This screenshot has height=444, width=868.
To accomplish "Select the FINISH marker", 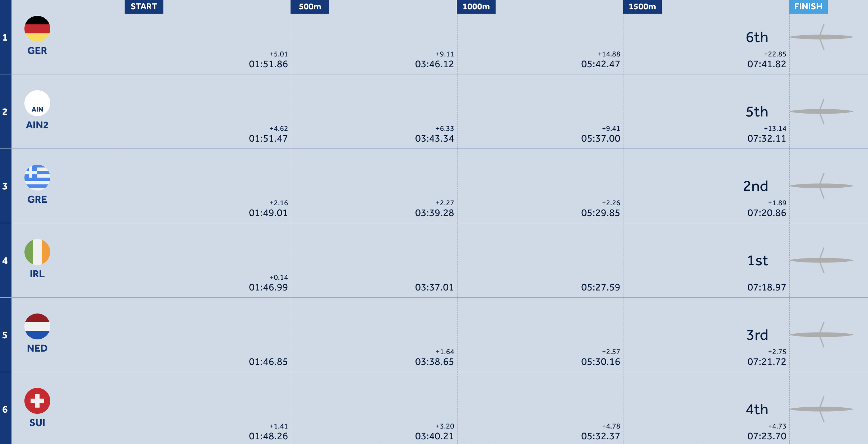I will pos(808,6).
